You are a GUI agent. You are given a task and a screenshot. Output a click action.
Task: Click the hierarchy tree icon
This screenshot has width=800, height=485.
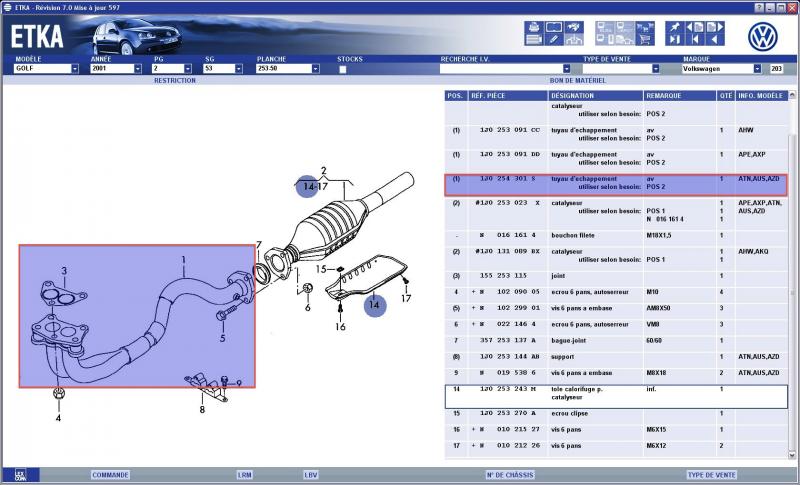point(574,40)
